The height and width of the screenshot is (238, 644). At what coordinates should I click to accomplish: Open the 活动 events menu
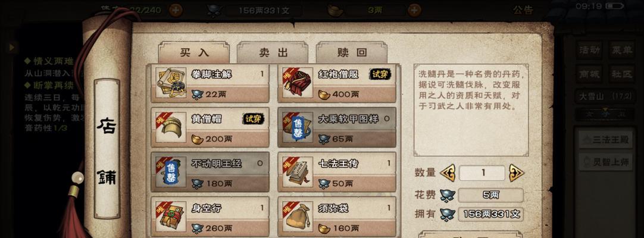click(589, 51)
